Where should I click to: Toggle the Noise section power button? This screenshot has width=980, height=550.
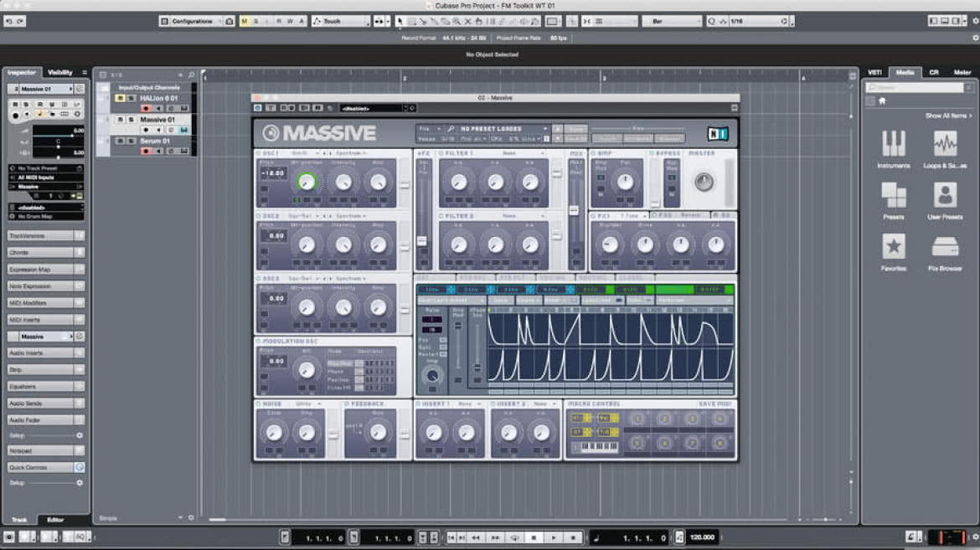click(259, 404)
